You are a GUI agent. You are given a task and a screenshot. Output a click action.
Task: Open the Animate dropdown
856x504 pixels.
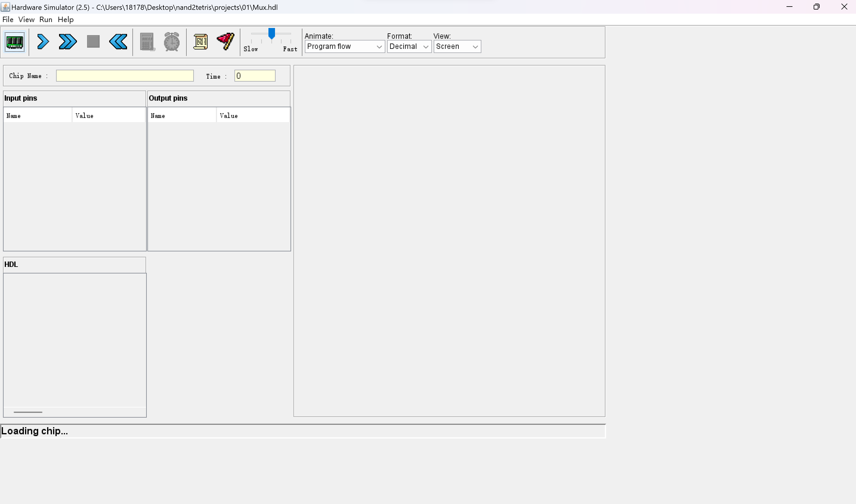tap(344, 46)
